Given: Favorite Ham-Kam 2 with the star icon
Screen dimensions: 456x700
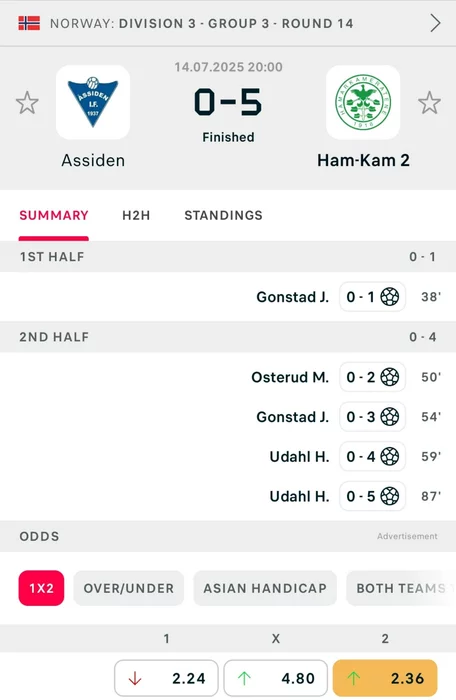Looking at the screenshot, I should [430, 103].
